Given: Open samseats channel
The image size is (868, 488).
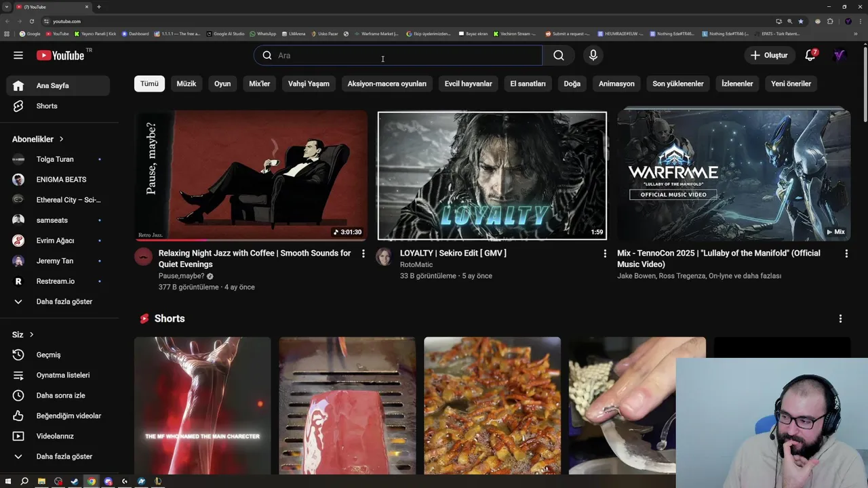Looking at the screenshot, I should click(58, 220).
